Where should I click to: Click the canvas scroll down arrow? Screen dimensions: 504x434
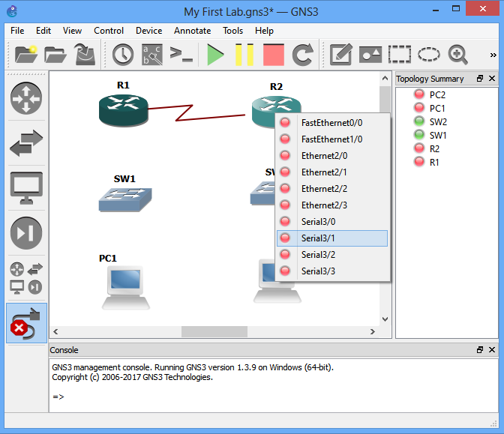point(385,319)
